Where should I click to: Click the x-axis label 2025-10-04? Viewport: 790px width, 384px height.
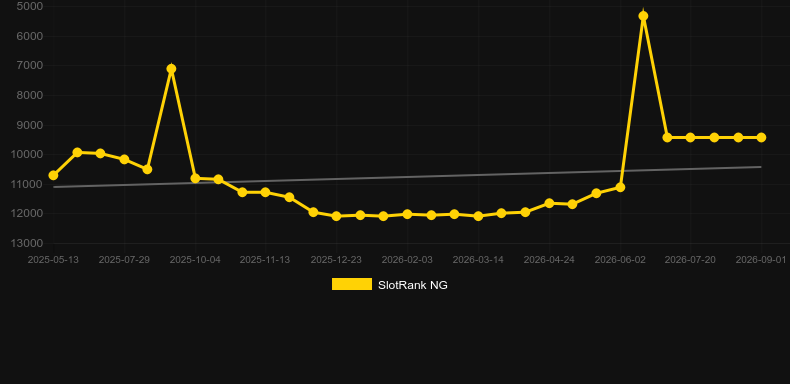pyautogui.click(x=195, y=260)
